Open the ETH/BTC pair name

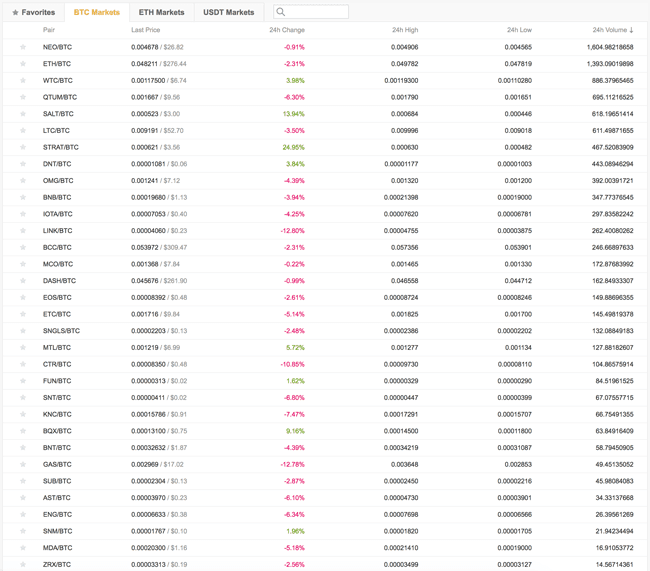point(57,63)
